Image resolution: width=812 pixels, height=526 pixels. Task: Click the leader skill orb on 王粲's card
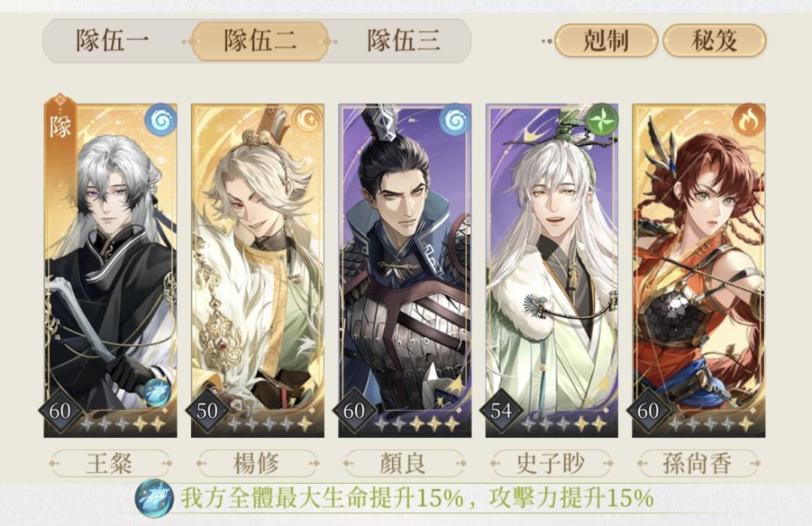pos(157,392)
